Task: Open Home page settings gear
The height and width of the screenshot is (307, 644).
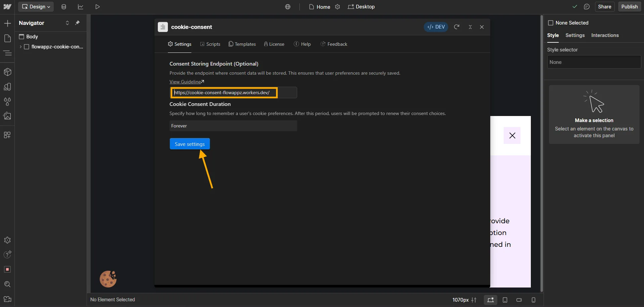Action: click(337, 7)
